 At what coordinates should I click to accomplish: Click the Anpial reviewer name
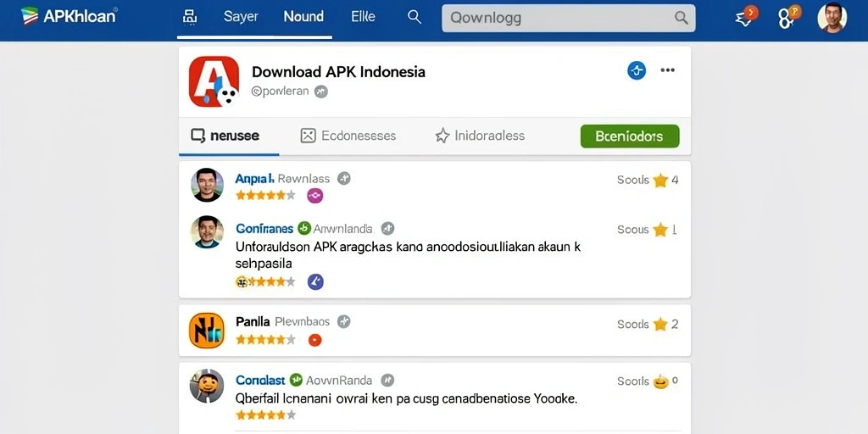point(254,179)
